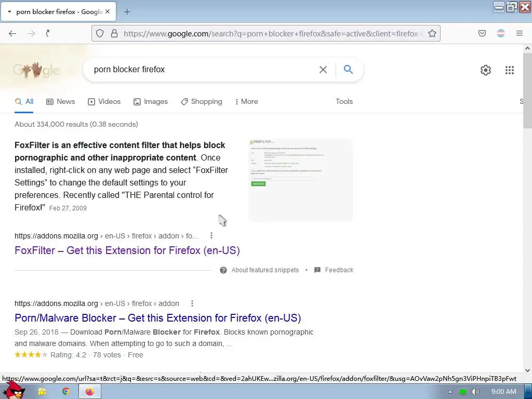Image resolution: width=532 pixels, height=399 pixels.
Task: Open the Angry Birds start button
Action: click(x=14, y=390)
